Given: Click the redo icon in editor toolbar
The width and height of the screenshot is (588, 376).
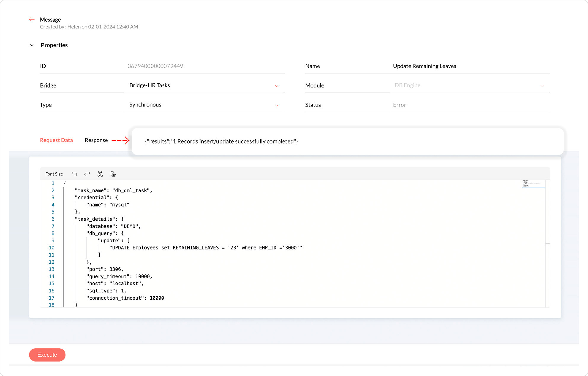Looking at the screenshot, I should click(87, 174).
